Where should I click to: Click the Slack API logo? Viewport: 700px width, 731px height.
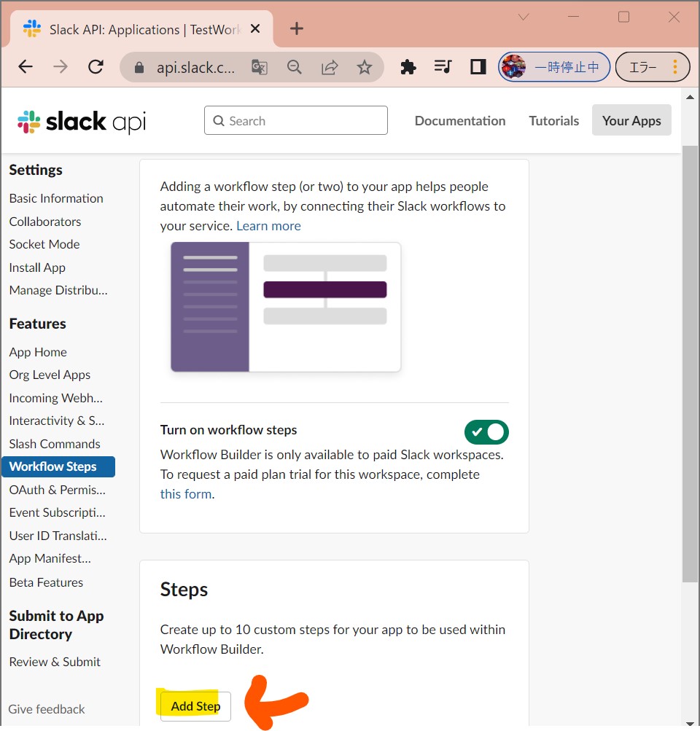click(x=82, y=122)
